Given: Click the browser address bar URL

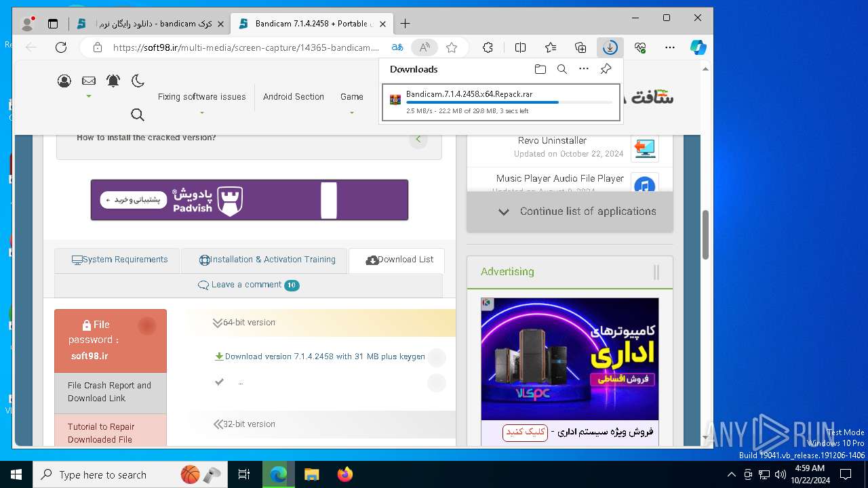Looking at the screenshot, I should pyautogui.click(x=246, y=47).
